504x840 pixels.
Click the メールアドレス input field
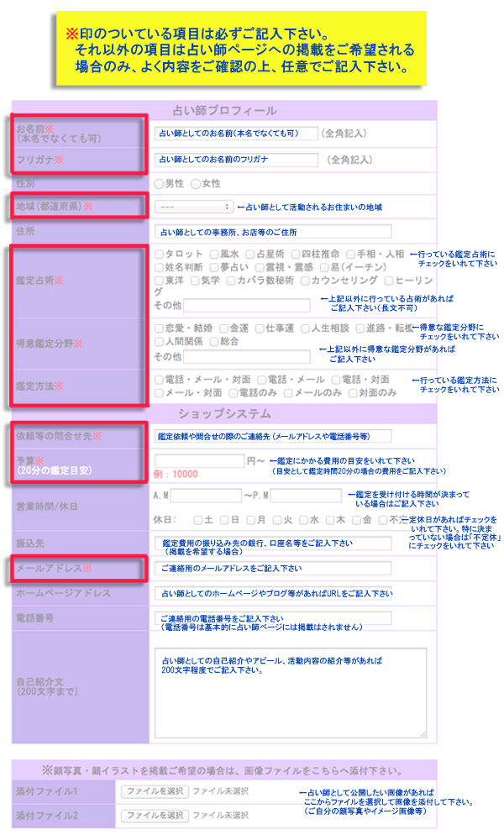pyautogui.click(x=273, y=569)
